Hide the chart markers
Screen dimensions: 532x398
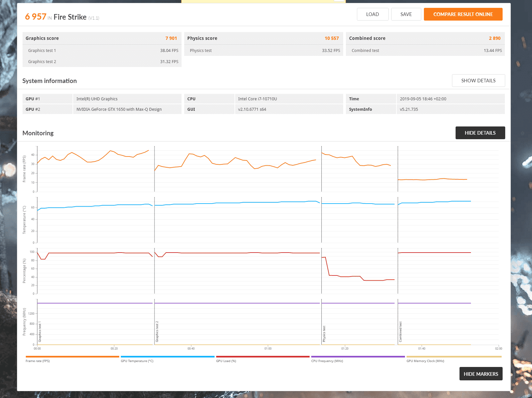[481, 374]
